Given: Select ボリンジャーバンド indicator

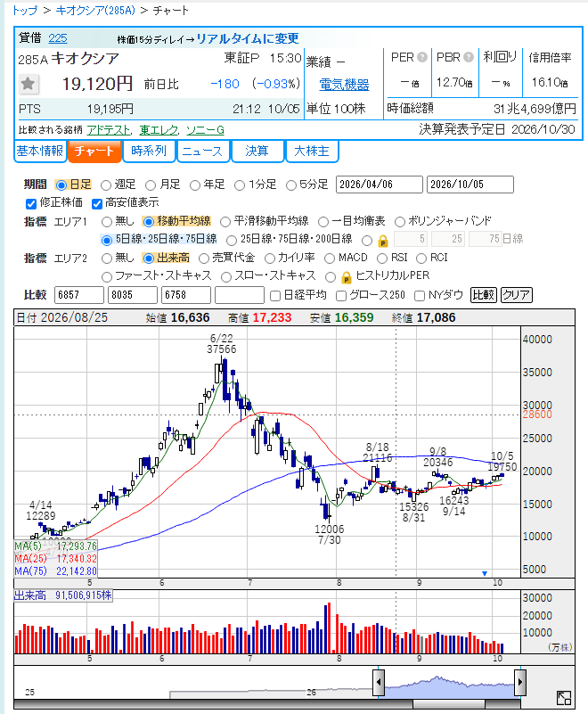Looking at the screenshot, I should click(400, 222).
